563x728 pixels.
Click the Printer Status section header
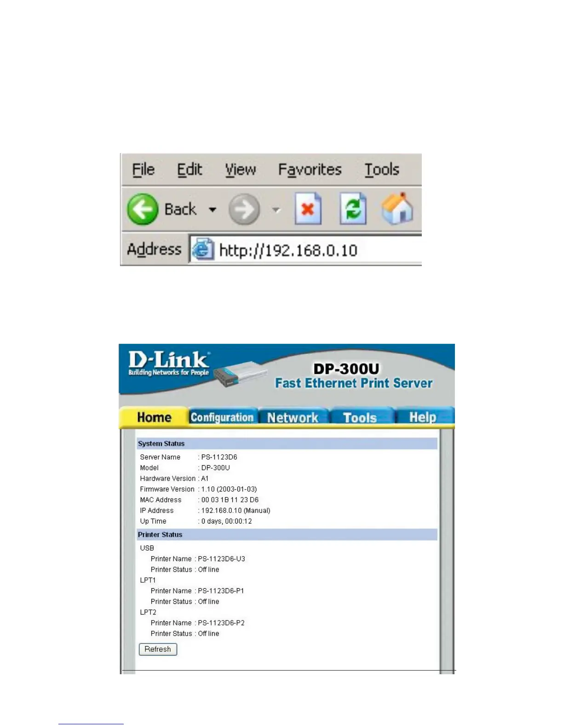coord(287,535)
